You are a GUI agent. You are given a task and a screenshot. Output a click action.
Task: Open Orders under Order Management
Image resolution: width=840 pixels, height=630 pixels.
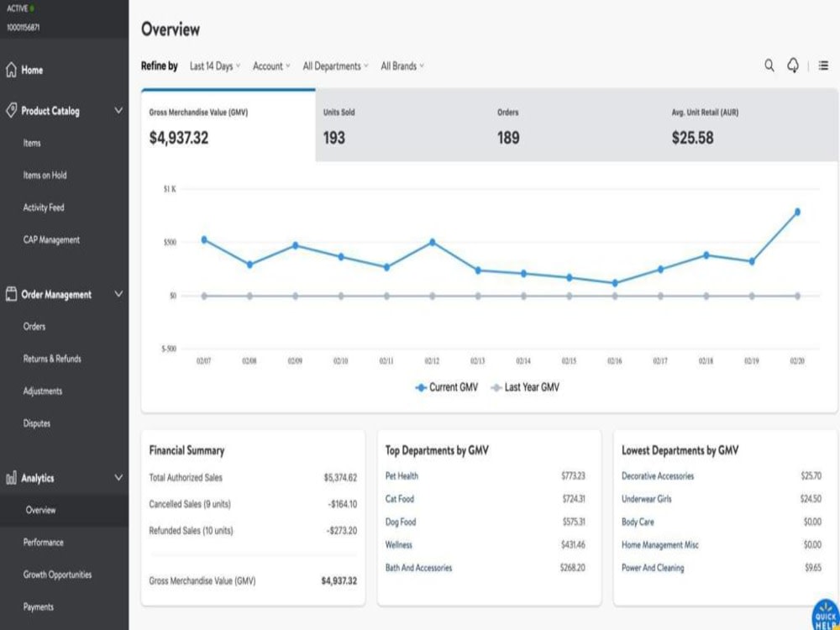34,326
